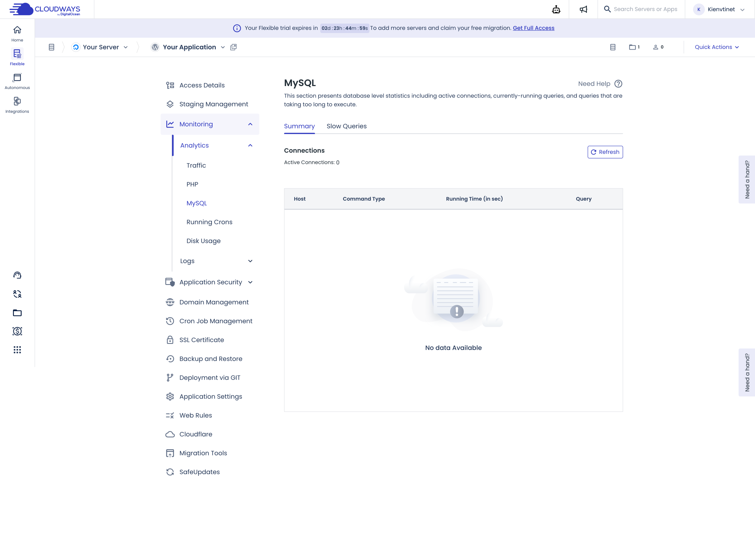Click Get Full Access link

(x=533, y=28)
